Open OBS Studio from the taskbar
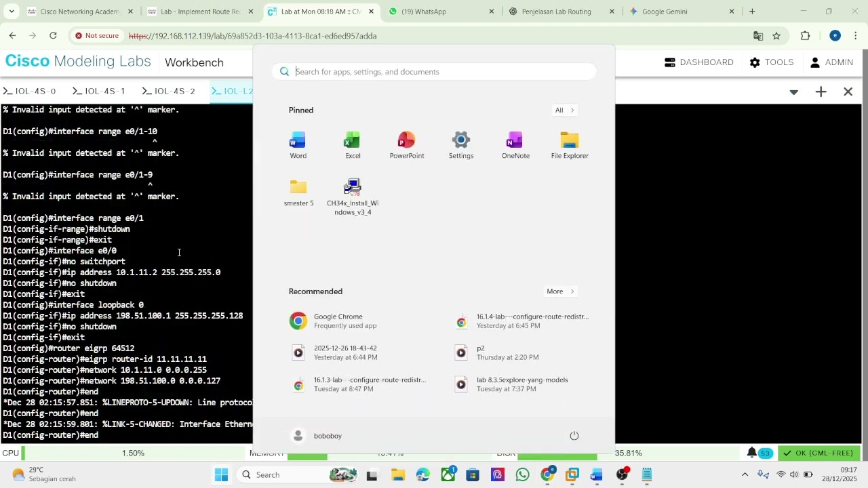The height and width of the screenshot is (488, 868). coord(622,475)
